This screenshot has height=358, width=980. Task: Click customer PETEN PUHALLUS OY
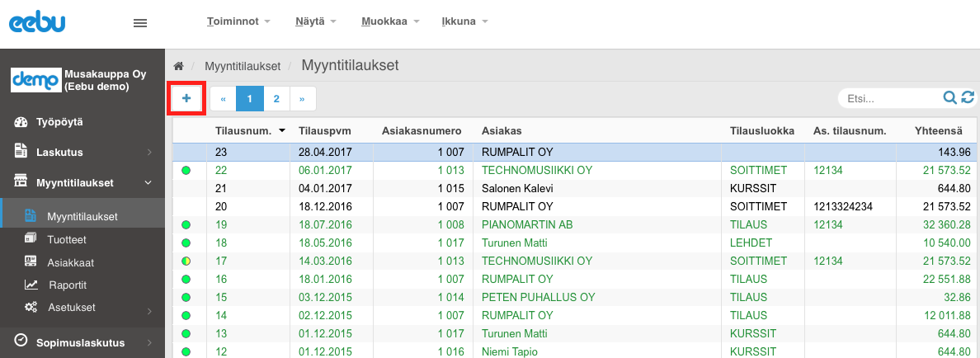538,297
